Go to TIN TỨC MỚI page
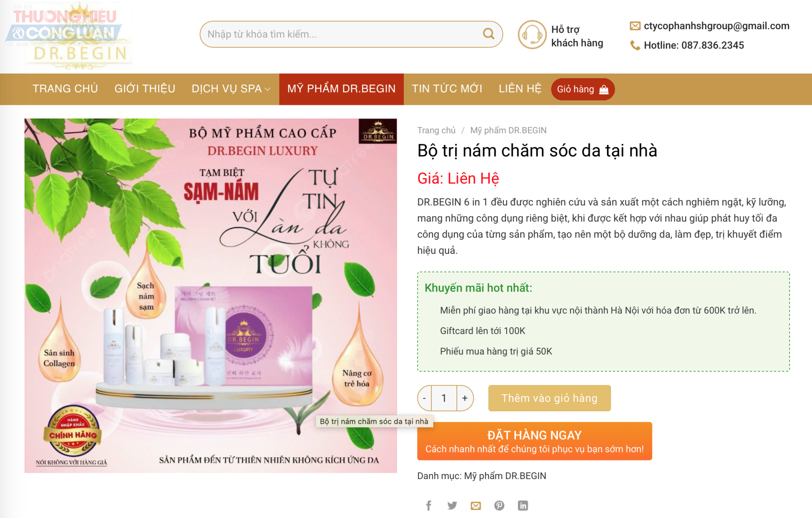The image size is (812, 518). [447, 89]
